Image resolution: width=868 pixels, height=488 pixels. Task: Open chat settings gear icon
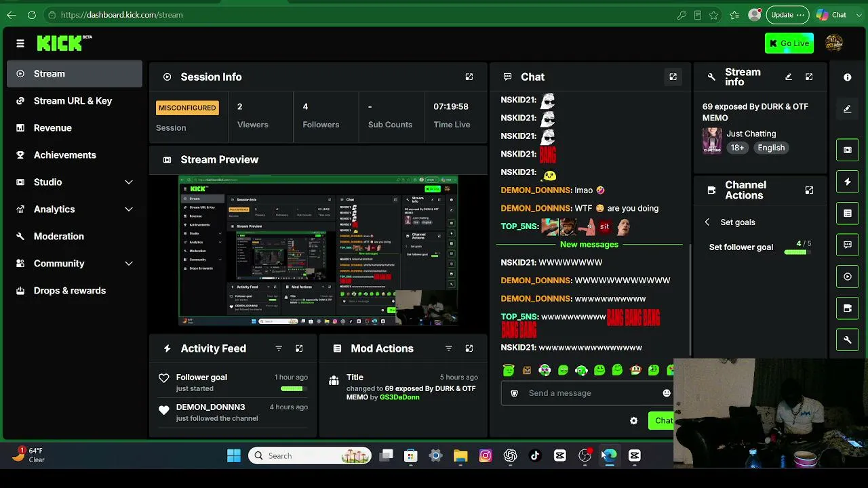pos(633,421)
